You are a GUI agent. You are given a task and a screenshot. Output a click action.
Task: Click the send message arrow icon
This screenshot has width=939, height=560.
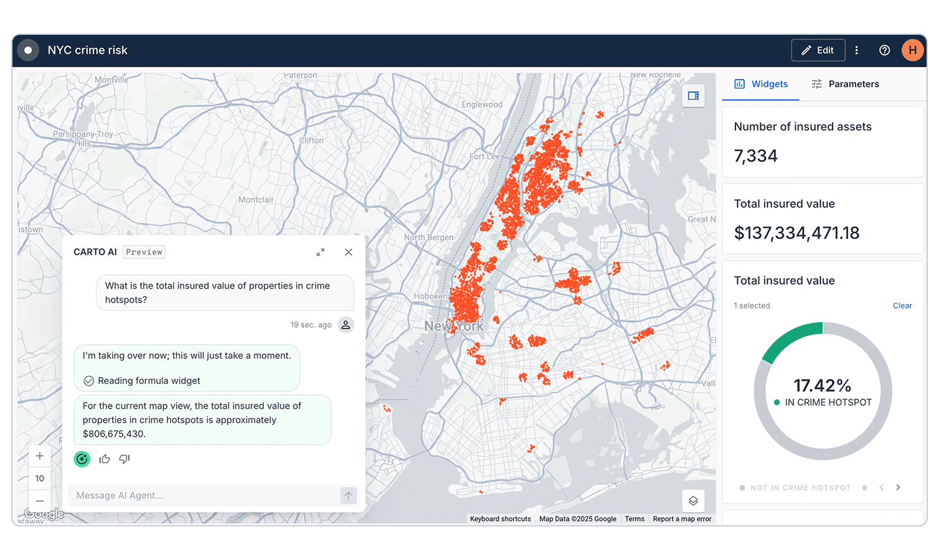tap(348, 495)
